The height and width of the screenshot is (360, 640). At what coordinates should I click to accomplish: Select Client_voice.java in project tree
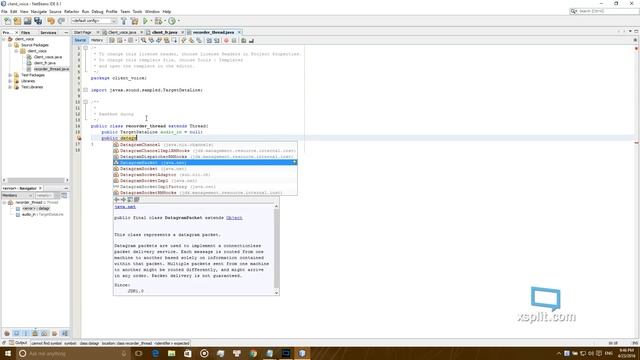[48, 57]
